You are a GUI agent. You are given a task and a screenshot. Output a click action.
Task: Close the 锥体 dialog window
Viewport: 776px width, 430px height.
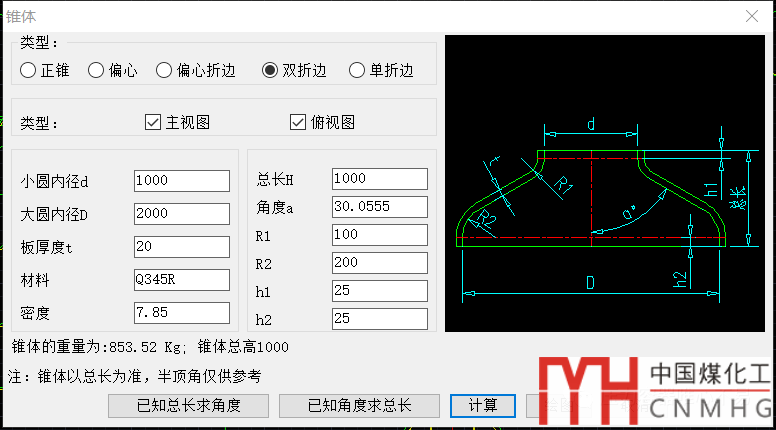(752, 16)
